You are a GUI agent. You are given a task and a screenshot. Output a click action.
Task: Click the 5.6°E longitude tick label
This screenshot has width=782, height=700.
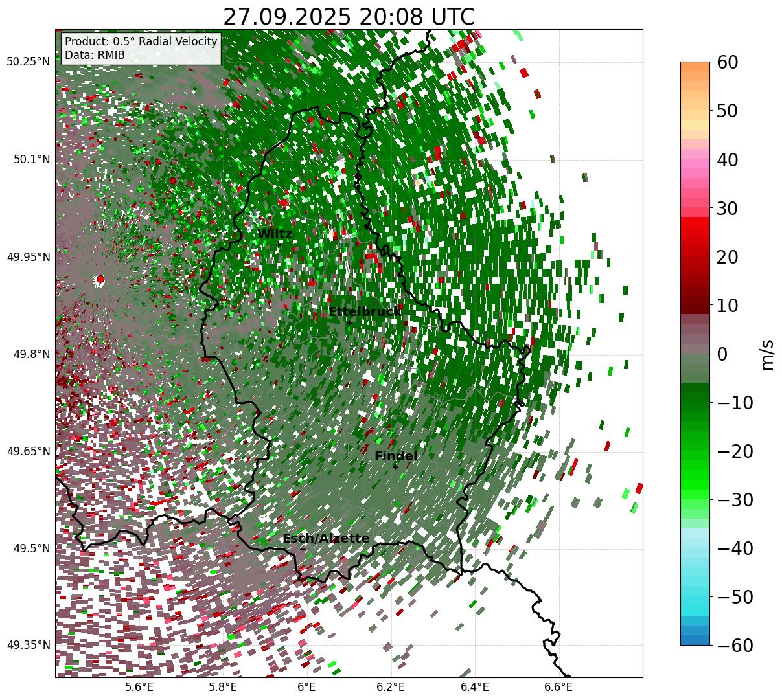(x=139, y=687)
